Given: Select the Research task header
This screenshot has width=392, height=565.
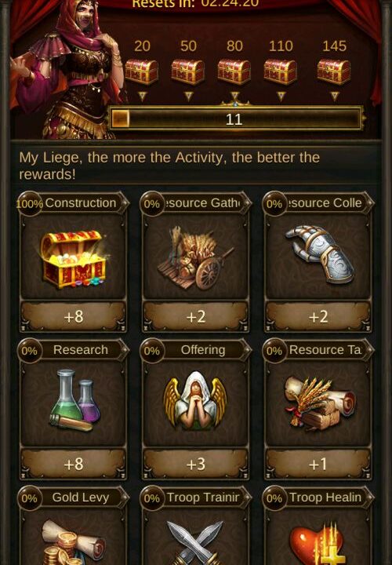Looking at the screenshot, I should pos(73,350).
